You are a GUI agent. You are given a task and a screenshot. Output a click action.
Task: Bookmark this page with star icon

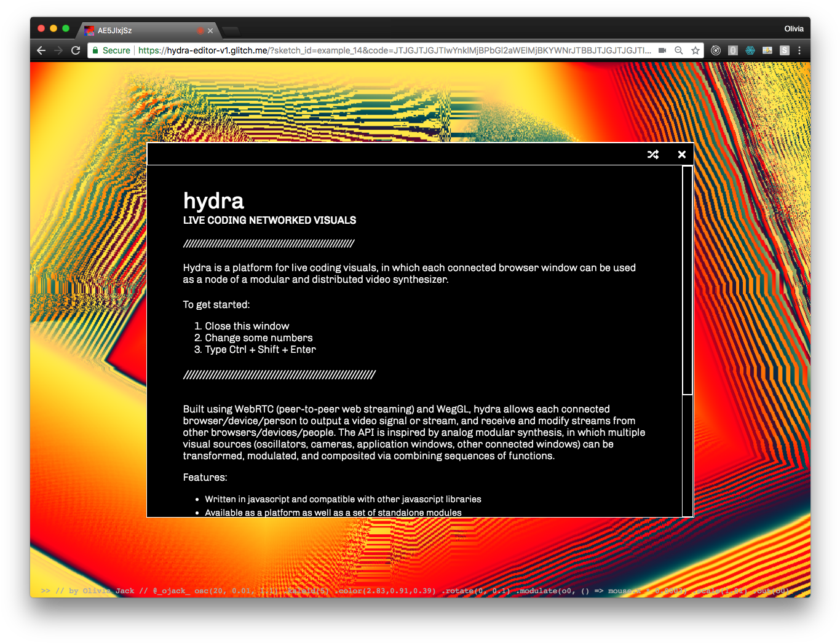[x=695, y=50]
